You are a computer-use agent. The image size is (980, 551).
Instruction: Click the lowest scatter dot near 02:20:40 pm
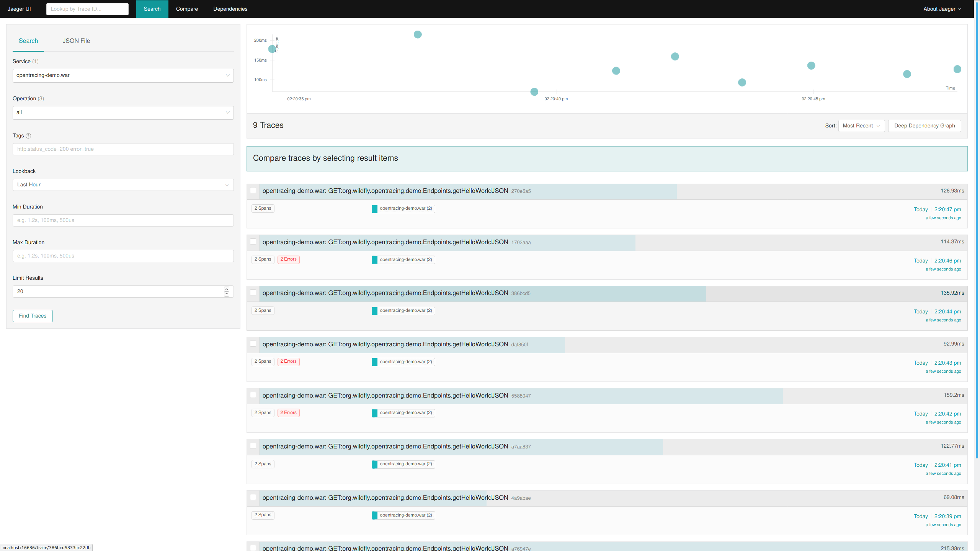click(x=534, y=92)
